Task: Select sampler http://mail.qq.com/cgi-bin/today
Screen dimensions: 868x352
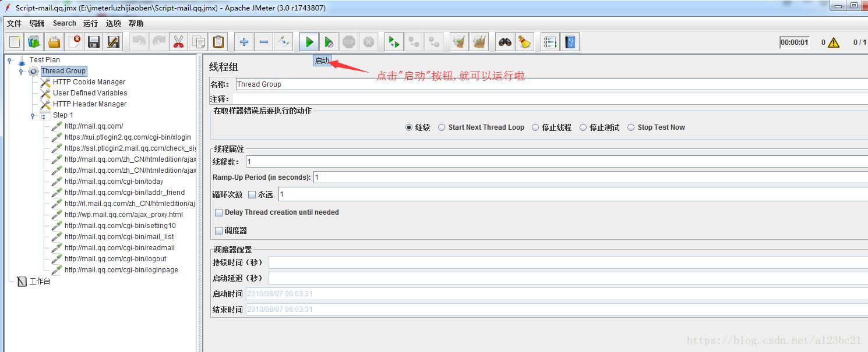Action: 114,182
